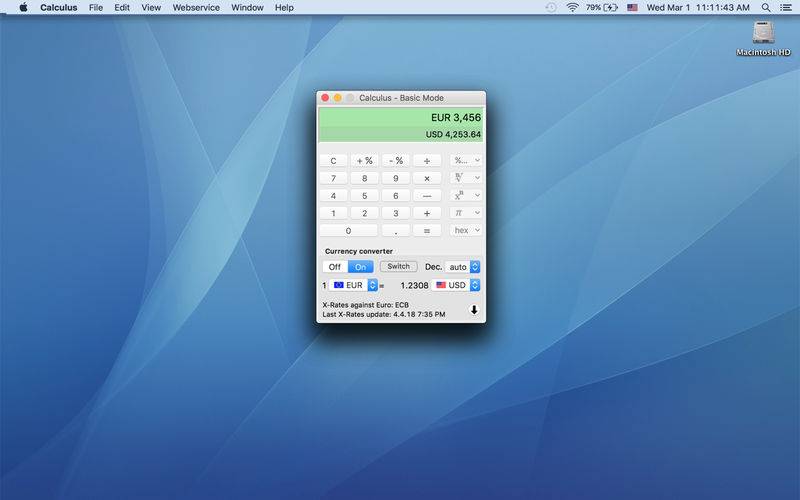Open the Calculus app menu
This screenshot has height=500, width=800.
[x=59, y=8]
